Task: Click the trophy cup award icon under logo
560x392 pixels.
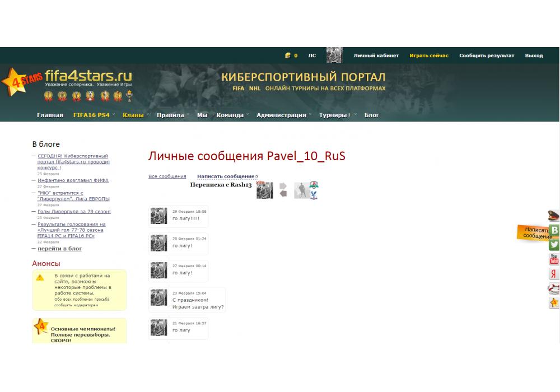Action: 129,96
